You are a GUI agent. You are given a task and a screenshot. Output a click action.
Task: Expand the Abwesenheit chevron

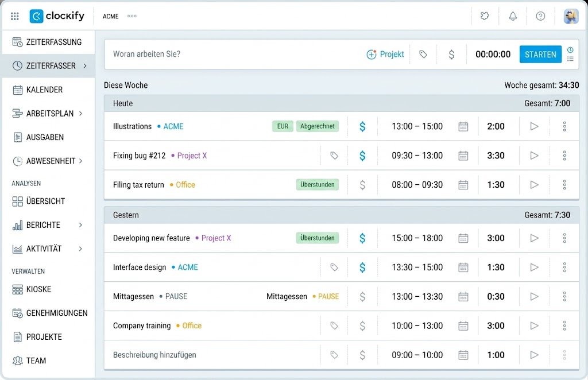coord(80,161)
